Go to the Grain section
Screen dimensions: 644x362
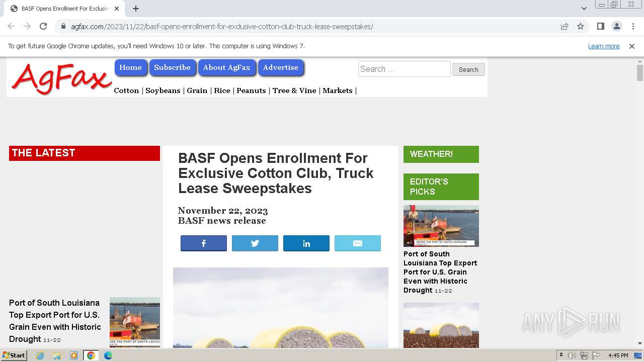197,90
